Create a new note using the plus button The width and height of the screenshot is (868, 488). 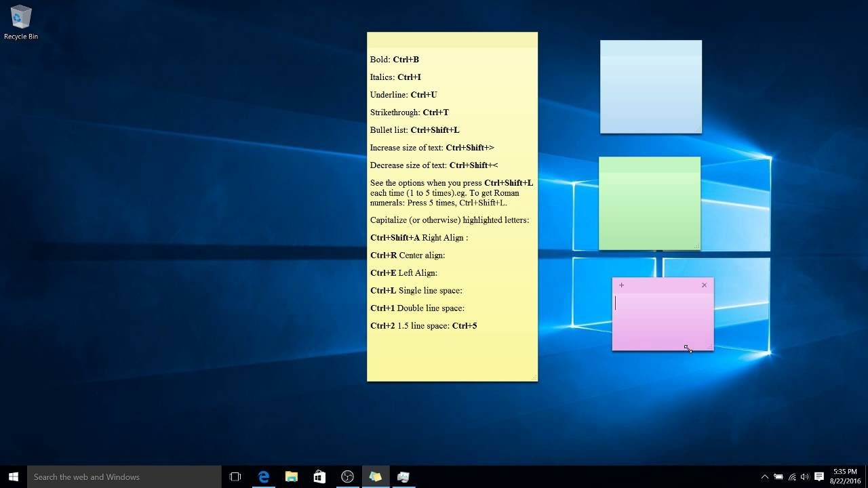point(621,285)
